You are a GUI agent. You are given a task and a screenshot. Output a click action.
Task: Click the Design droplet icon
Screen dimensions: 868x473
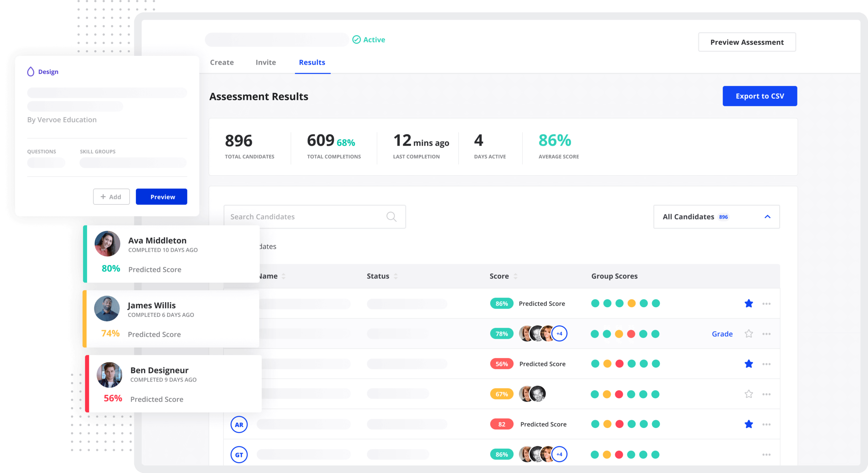pyautogui.click(x=31, y=71)
